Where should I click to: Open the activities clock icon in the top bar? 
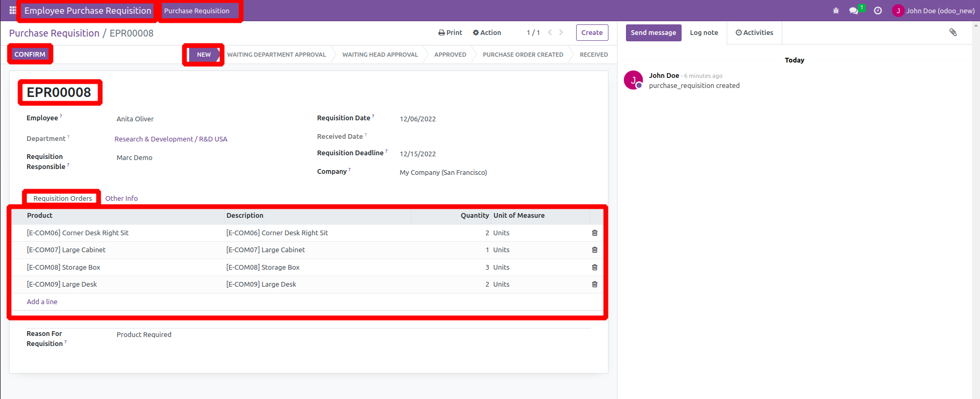coord(878,11)
